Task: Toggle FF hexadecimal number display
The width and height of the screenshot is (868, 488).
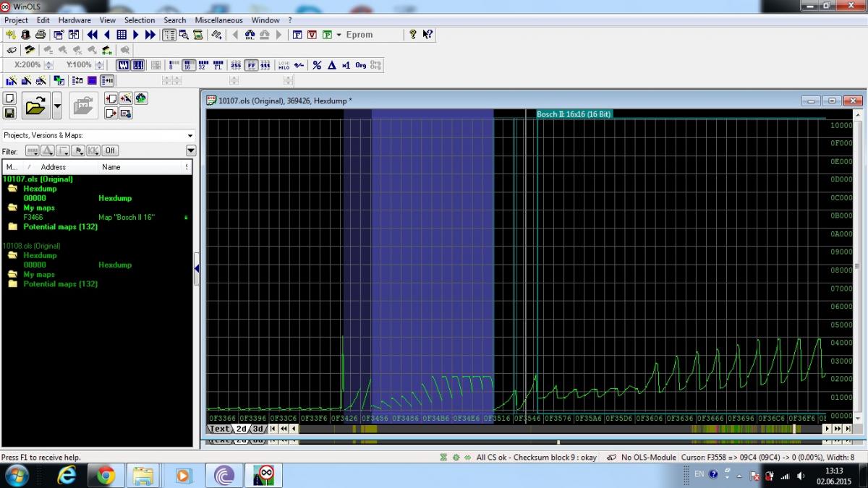Action: coord(251,65)
